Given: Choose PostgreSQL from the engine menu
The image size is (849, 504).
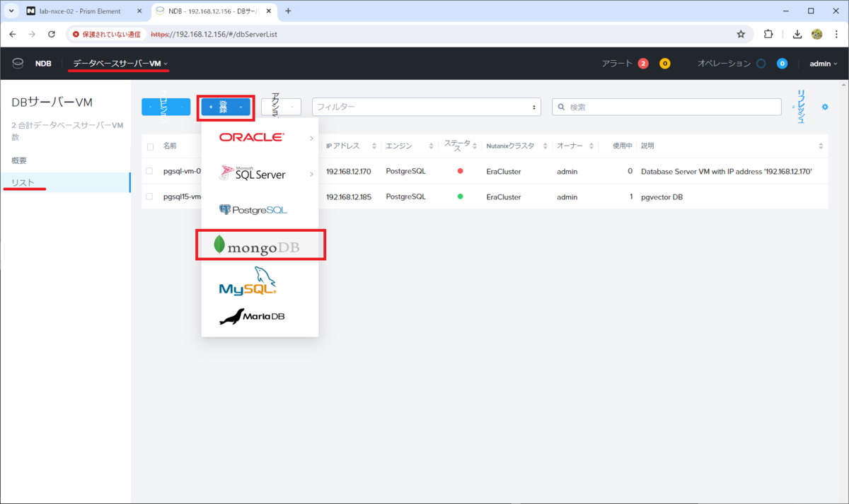Looking at the screenshot, I should tap(253, 210).
